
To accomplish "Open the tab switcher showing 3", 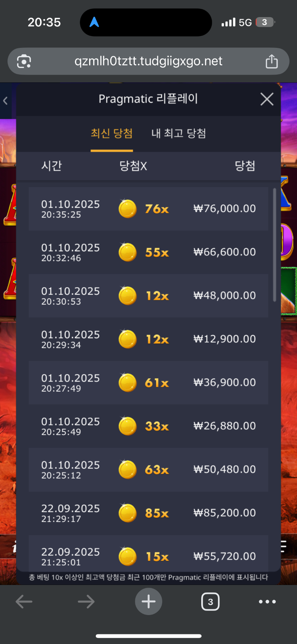I will (x=210, y=602).
